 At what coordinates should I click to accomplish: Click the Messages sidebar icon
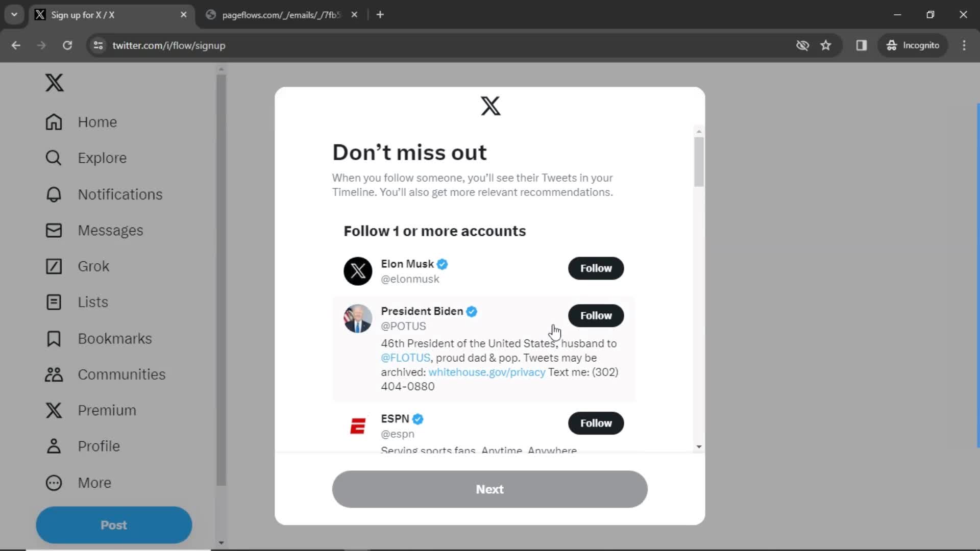coord(54,230)
